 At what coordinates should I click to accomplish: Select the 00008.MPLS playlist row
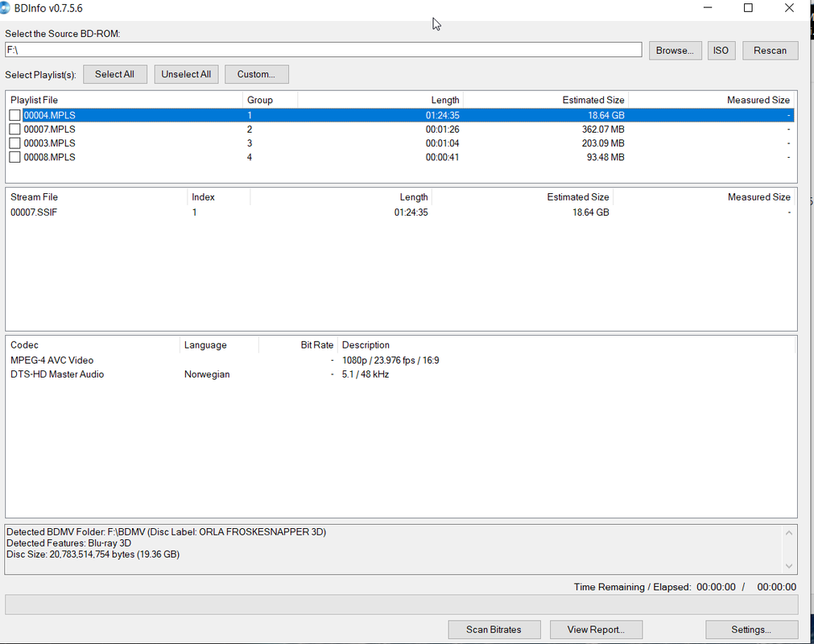(401, 157)
